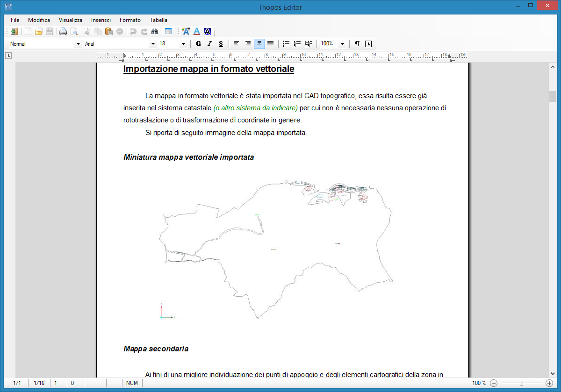The width and height of the screenshot is (561, 392).
Task: Toggle italic (I) formatting
Action: [209, 44]
